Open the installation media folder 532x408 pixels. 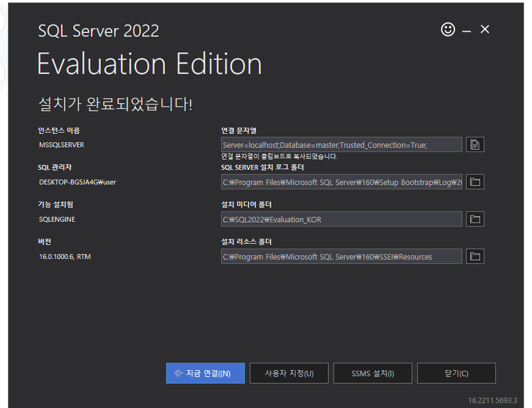[x=475, y=219]
